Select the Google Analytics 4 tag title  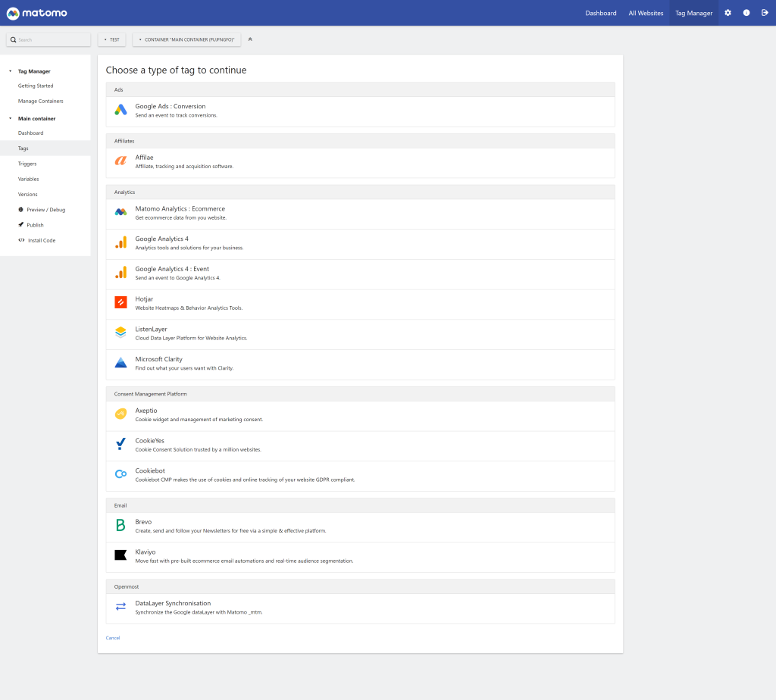(162, 239)
